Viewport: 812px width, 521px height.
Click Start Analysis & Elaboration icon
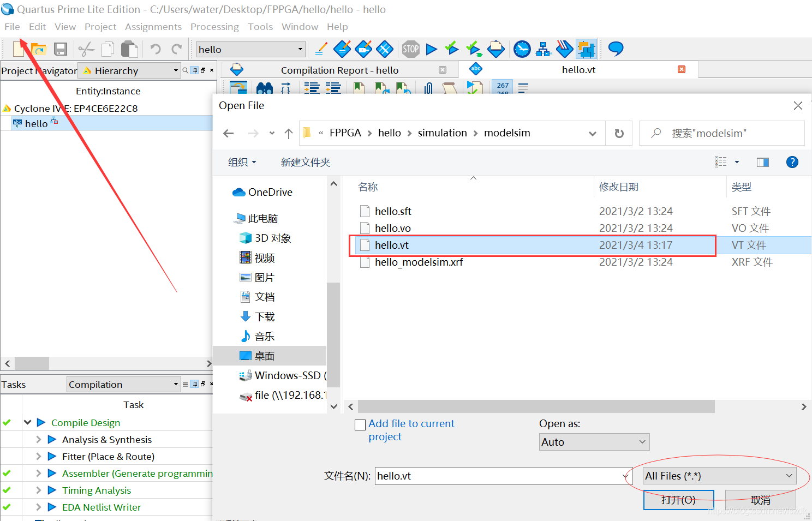[x=452, y=49]
